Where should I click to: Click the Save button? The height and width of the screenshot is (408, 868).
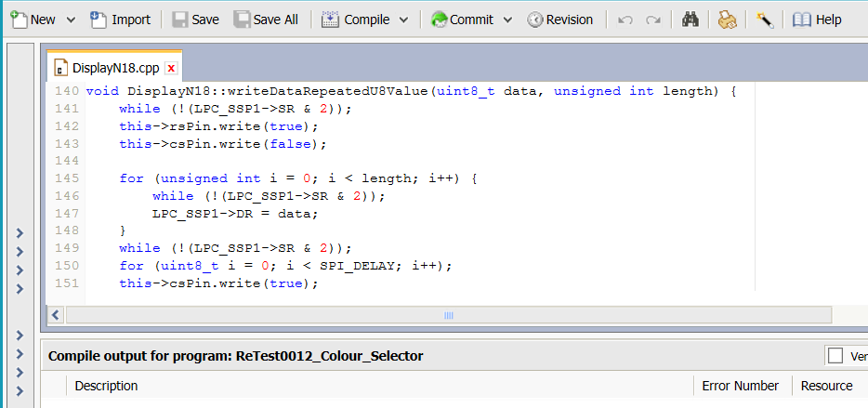coord(195,20)
